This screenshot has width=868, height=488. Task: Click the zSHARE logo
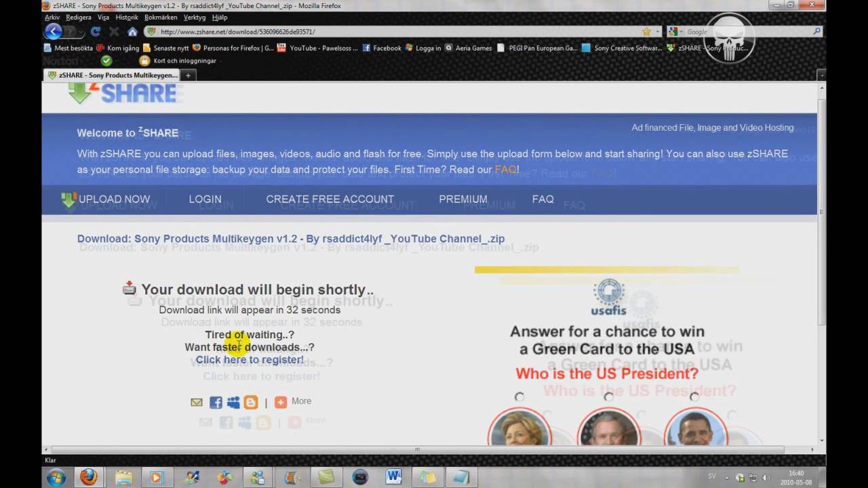tap(123, 93)
